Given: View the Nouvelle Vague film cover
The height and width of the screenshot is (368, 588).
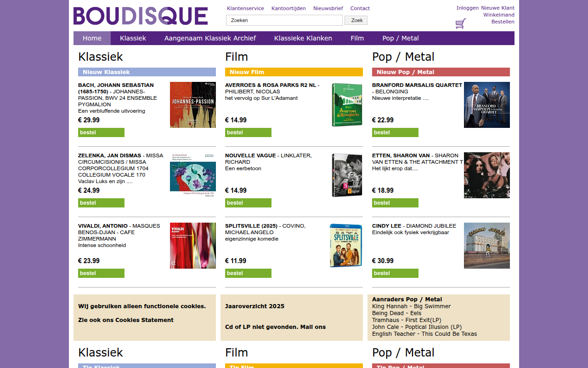Looking at the screenshot, I should 347,175.
